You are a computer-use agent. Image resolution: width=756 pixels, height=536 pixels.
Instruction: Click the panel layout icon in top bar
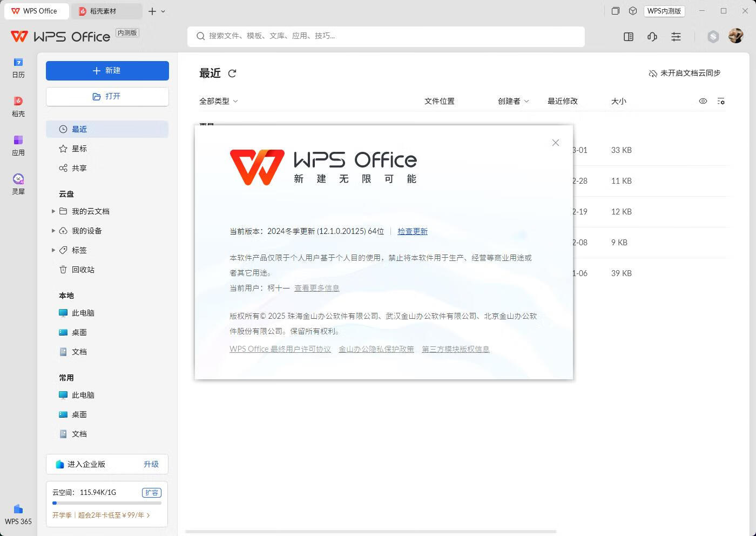629,37
